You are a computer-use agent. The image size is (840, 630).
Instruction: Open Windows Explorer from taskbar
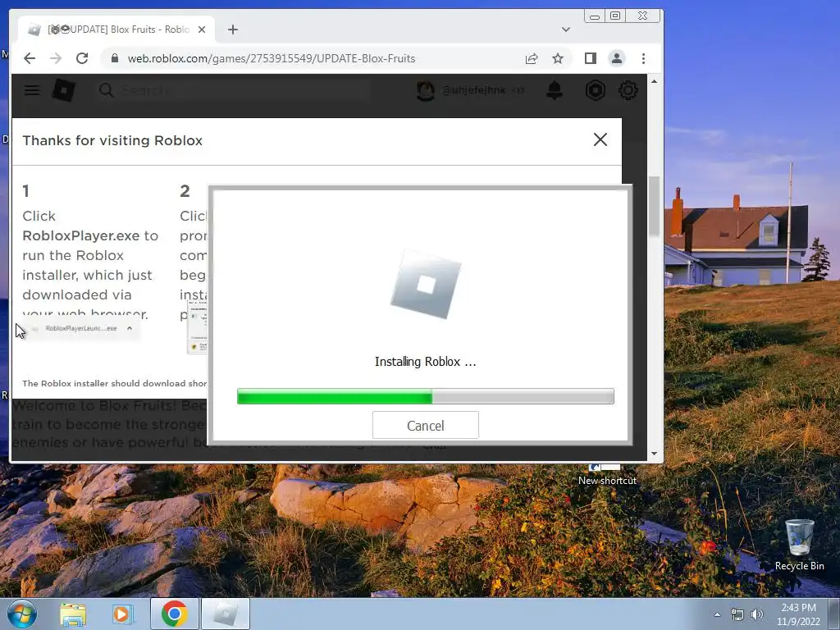pyautogui.click(x=73, y=614)
